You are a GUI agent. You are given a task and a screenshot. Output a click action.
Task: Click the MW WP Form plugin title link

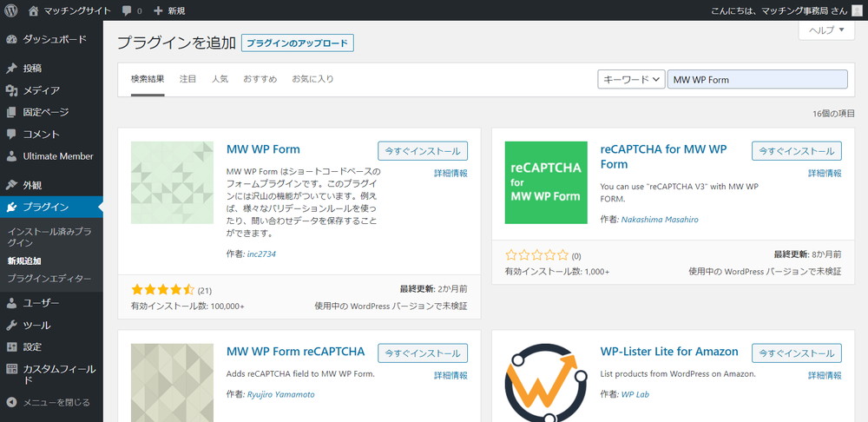(x=263, y=149)
